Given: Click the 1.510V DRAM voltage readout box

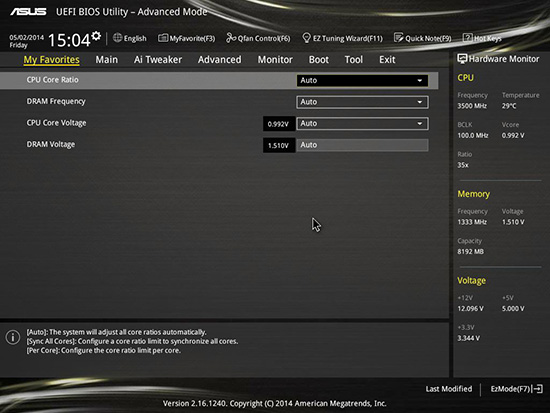Looking at the screenshot, I should click(279, 145).
